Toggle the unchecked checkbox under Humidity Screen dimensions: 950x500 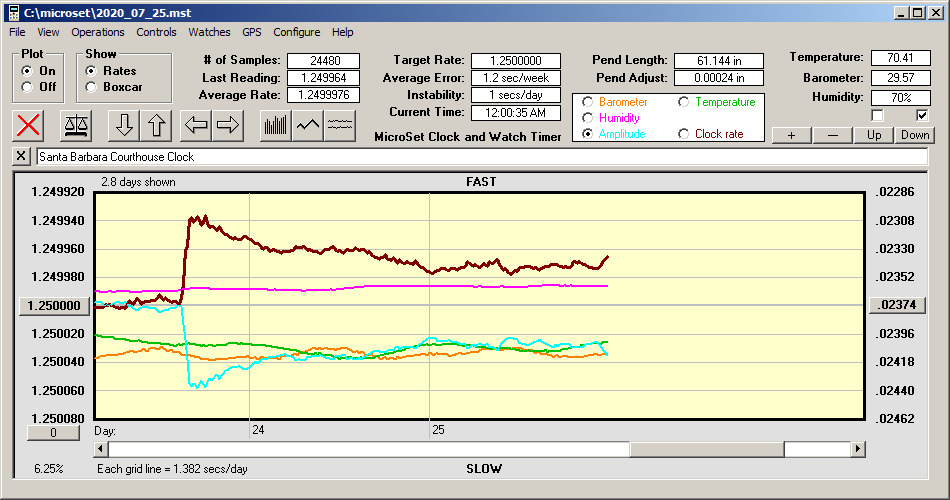(877, 115)
